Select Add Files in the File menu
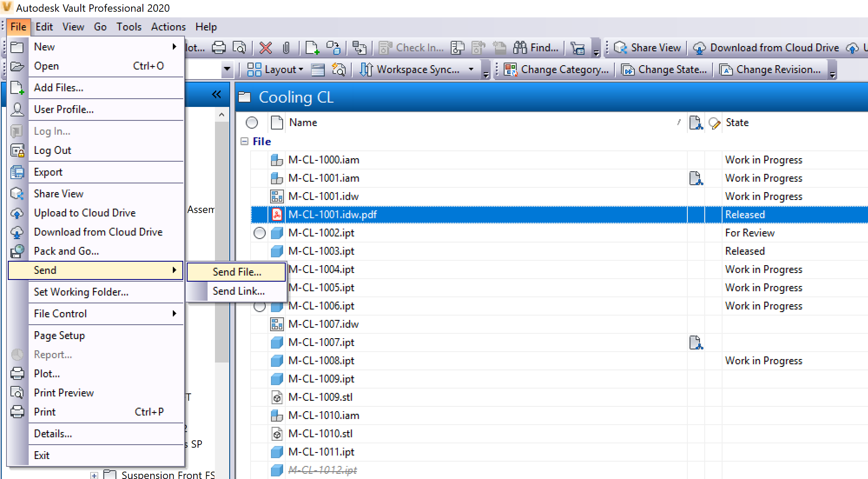Image resolution: width=868 pixels, height=479 pixels. click(106, 88)
